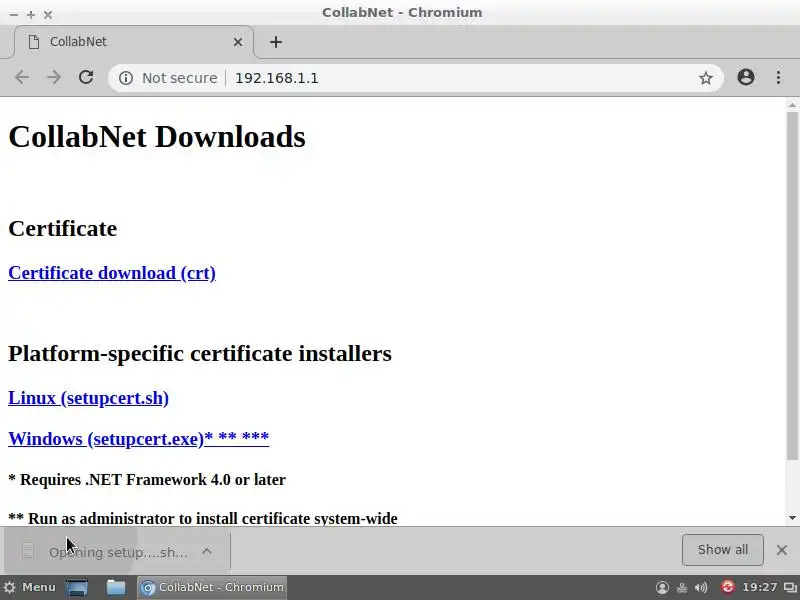
Task: Close the CollabNet tab
Action: [x=238, y=42]
